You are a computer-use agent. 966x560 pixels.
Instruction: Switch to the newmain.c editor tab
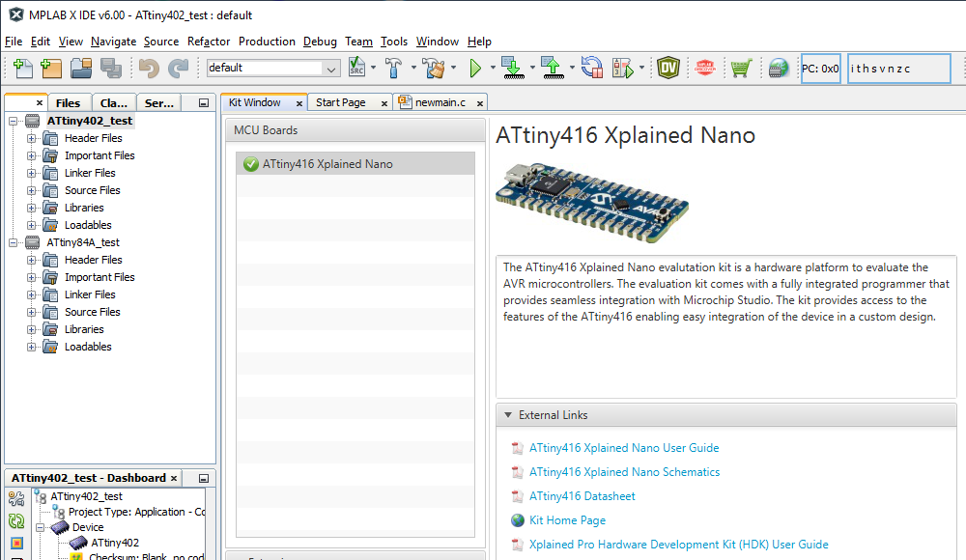coord(440,102)
